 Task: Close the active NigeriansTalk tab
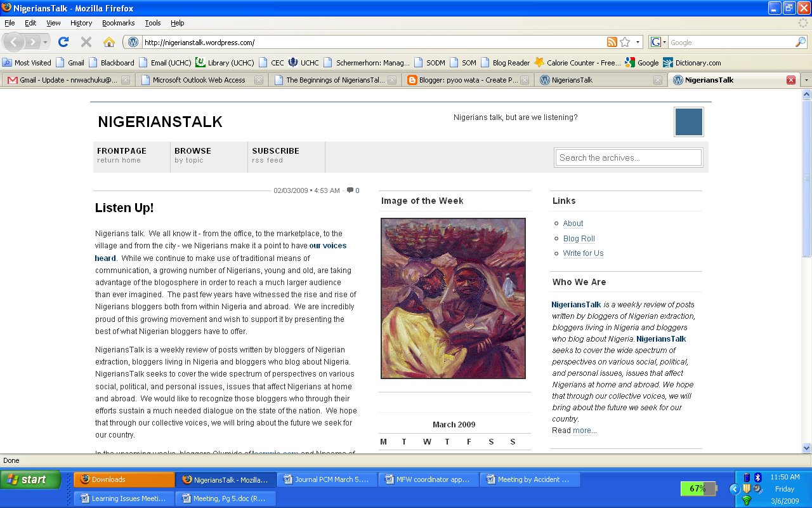pyautogui.click(x=790, y=80)
